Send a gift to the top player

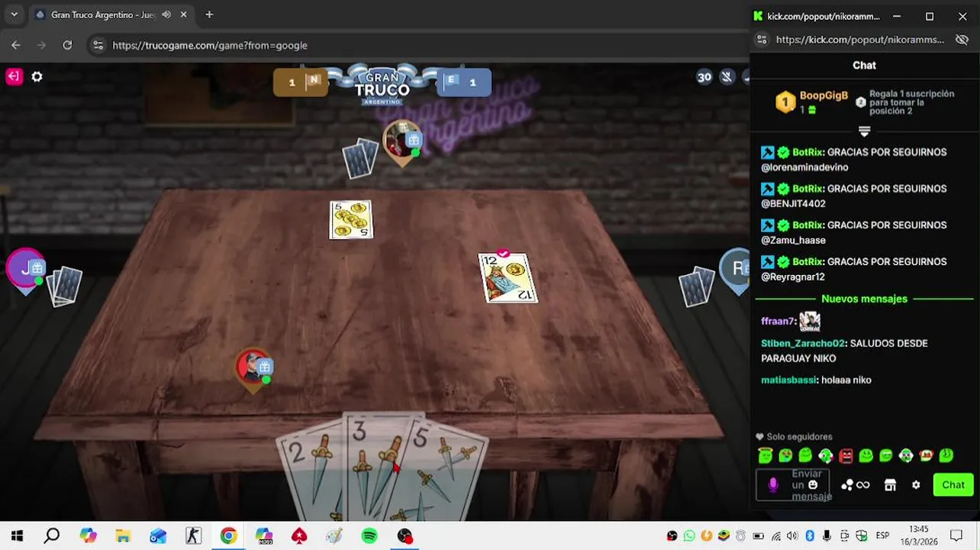coord(414,140)
